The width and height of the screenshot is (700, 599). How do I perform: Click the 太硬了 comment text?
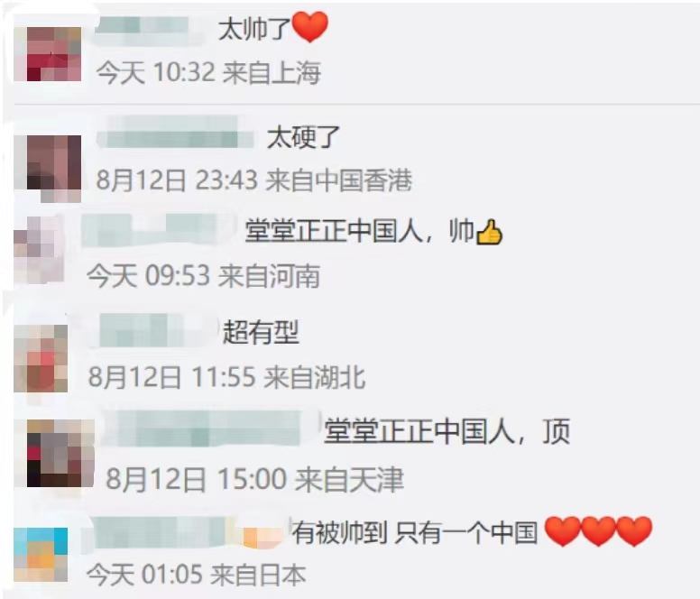pos(304,137)
